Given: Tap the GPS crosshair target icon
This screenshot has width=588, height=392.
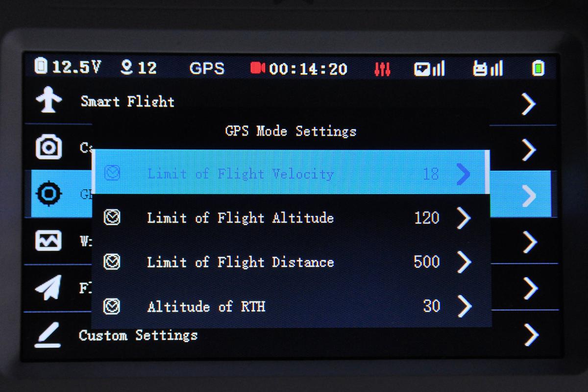Looking at the screenshot, I should pos(49,194).
